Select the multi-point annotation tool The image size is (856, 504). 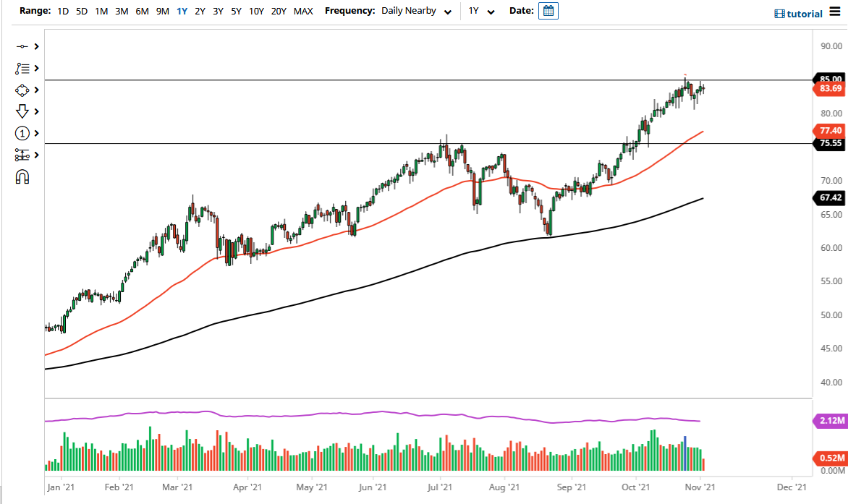point(22,68)
